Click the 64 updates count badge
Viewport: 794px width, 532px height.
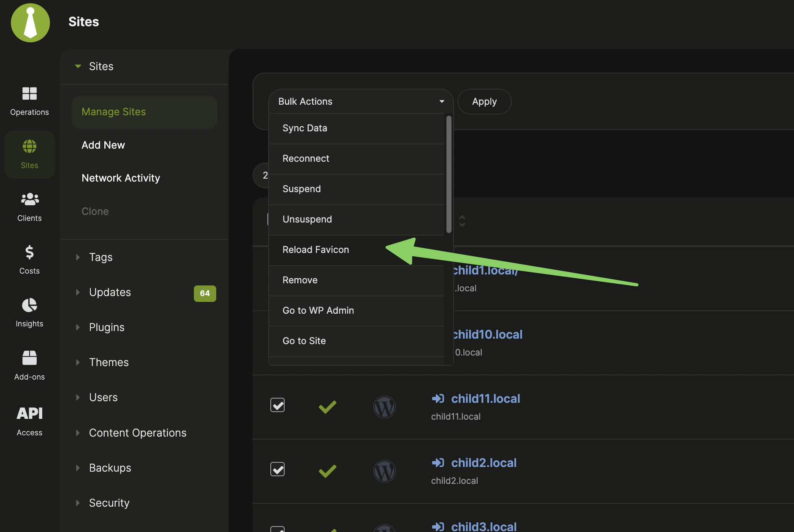pos(205,293)
